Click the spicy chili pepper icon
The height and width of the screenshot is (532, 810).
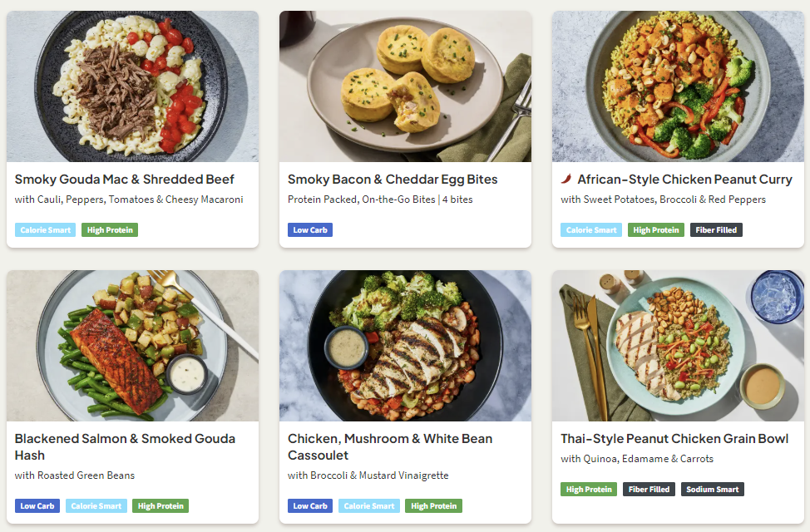[x=566, y=179]
